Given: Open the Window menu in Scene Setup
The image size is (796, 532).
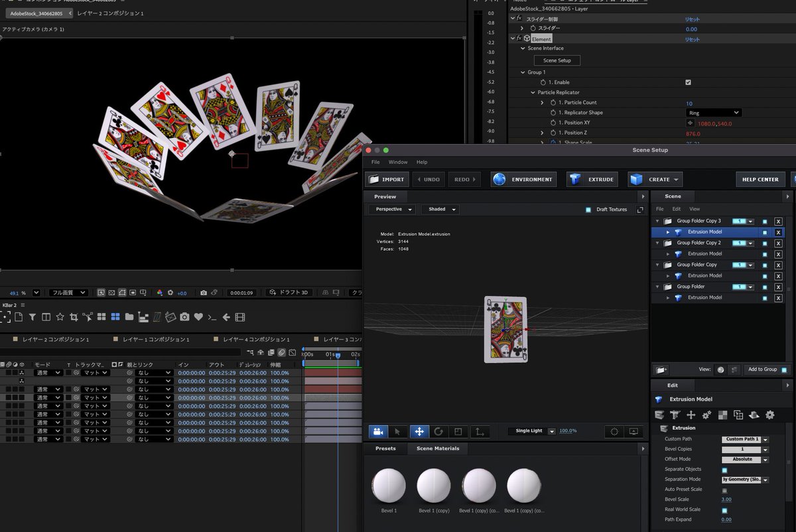Looking at the screenshot, I should [x=398, y=163].
